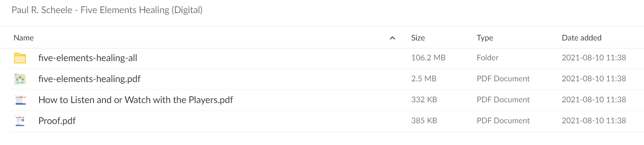The width and height of the screenshot is (644, 145).
Task: Toggle sort direction with the caret arrow
Action: click(392, 38)
